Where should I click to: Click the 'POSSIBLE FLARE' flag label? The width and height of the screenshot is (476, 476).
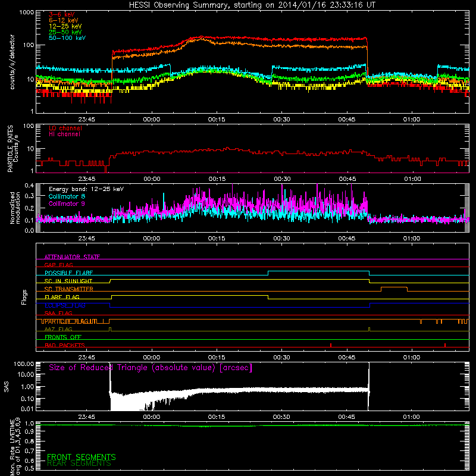[x=68, y=273]
